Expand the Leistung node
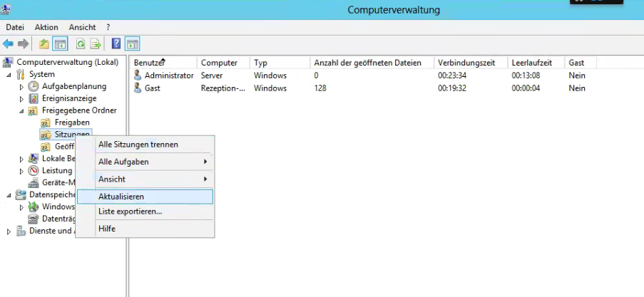Image resolution: width=644 pixels, height=297 pixels. [22, 171]
